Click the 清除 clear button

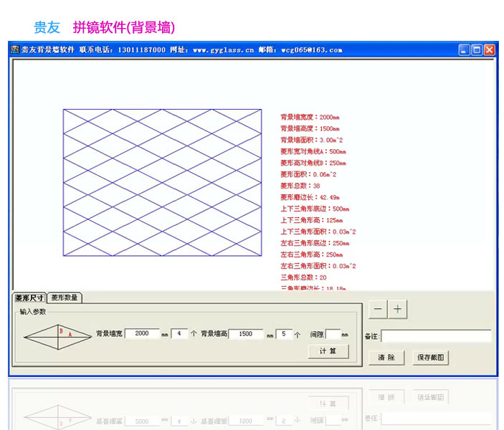[x=386, y=358]
